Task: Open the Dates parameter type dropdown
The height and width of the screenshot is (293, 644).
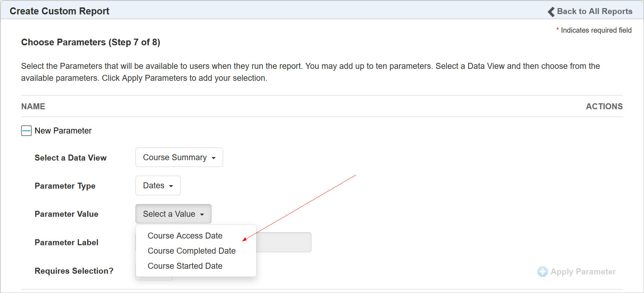Action: click(x=158, y=185)
